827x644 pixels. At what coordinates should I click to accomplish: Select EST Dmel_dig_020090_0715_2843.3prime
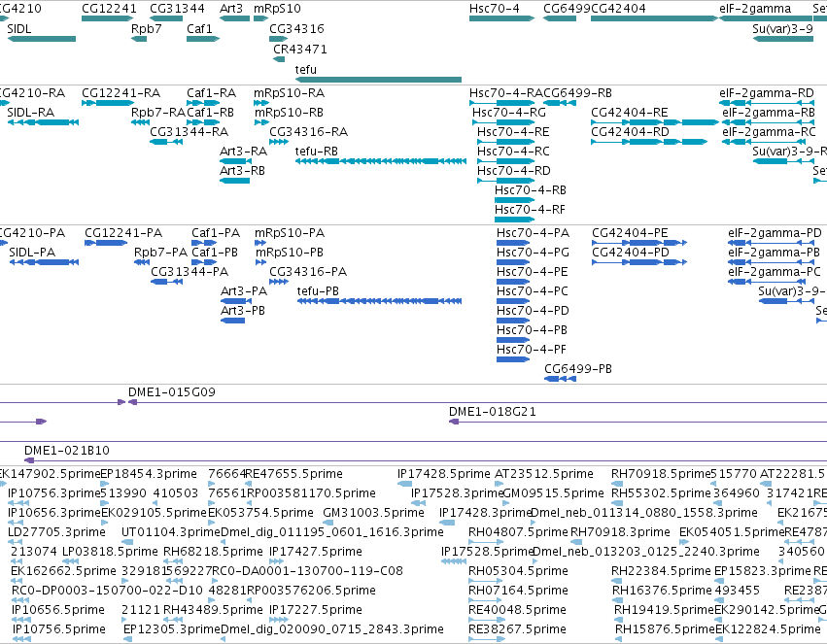(x=224, y=639)
